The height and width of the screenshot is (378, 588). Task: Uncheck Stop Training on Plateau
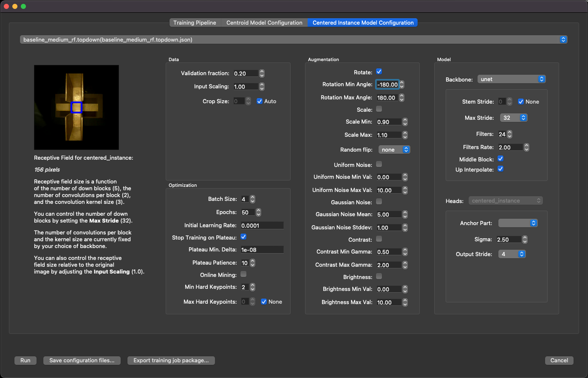pyautogui.click(x=243, y=237)
